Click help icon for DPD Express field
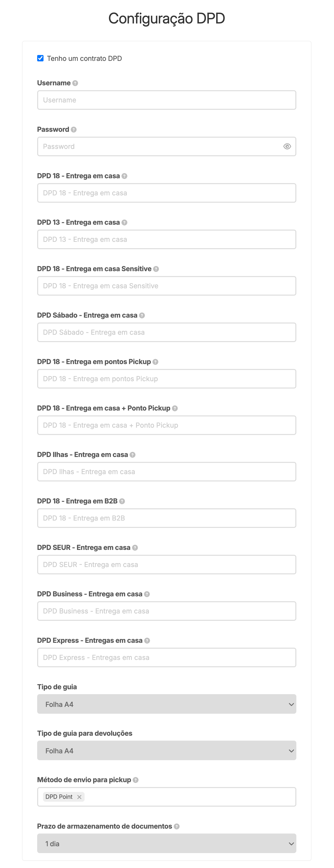334x868 pixels. [x=147, y=641]
